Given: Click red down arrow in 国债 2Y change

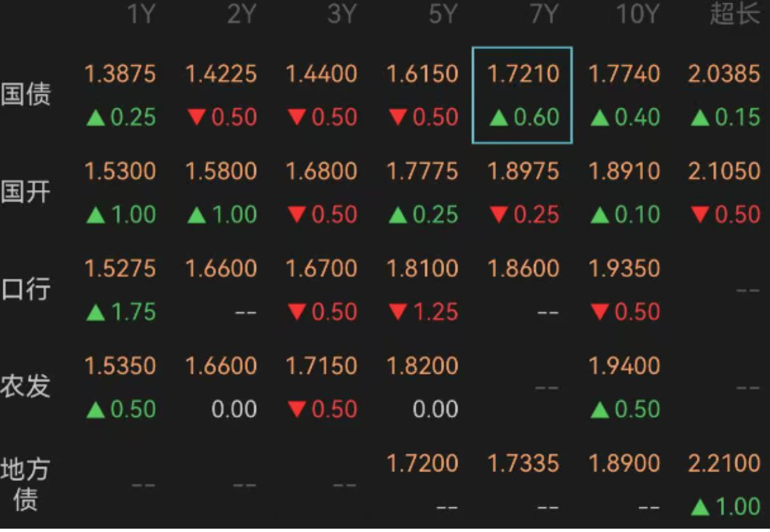Looking at the screenshot, I should click(196, 118).
